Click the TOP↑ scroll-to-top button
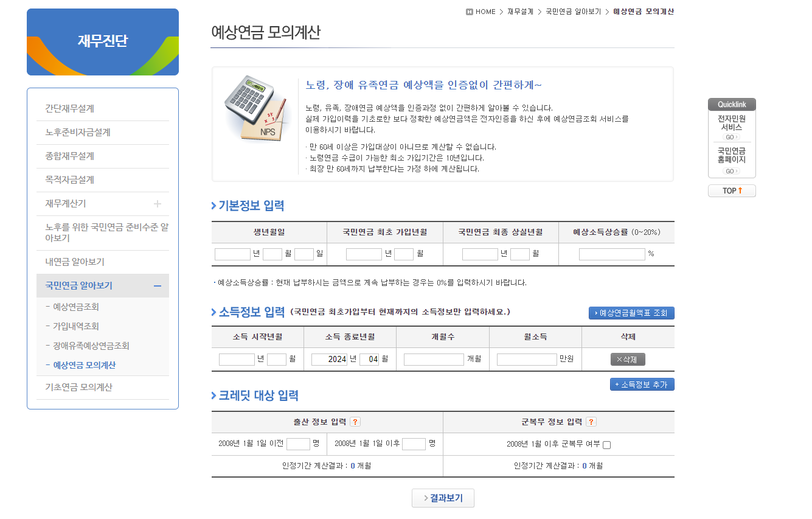 click(731, 190)
